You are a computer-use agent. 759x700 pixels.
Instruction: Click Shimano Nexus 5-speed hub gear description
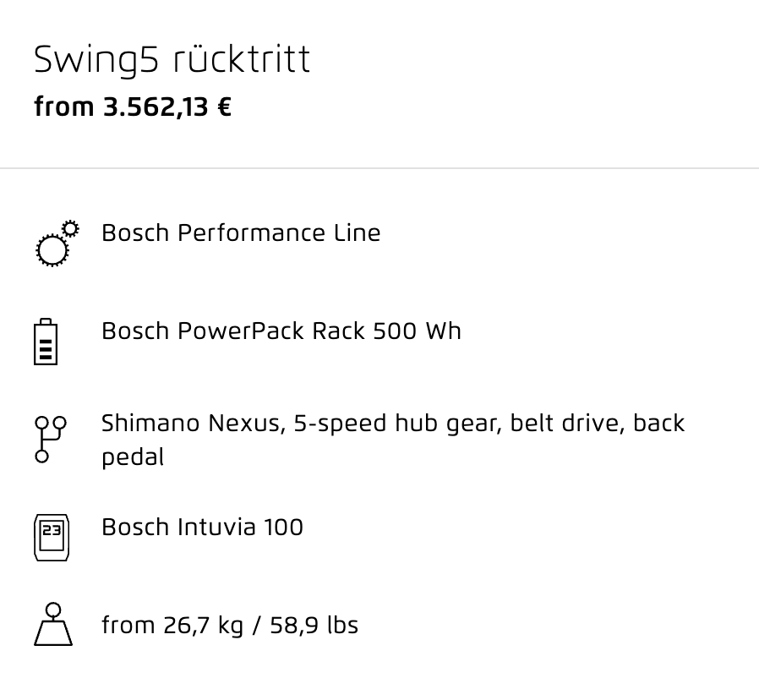pyautogui.click(x=392, y=440)
